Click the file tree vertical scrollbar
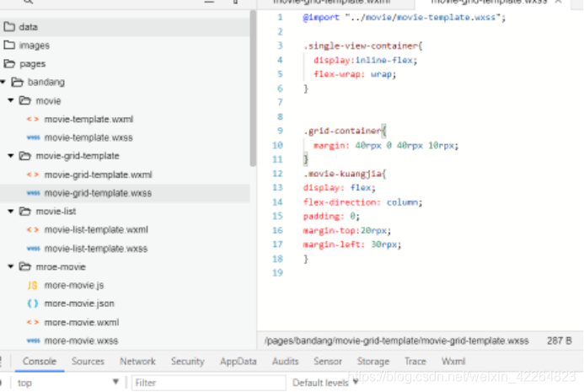 pyautogui.click(x=253, y=88)
